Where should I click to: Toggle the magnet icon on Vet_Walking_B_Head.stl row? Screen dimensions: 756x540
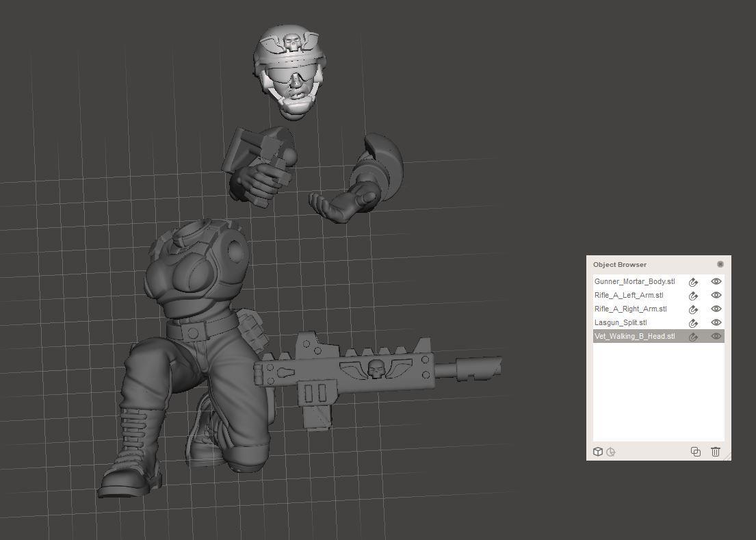tap(693, 337)
